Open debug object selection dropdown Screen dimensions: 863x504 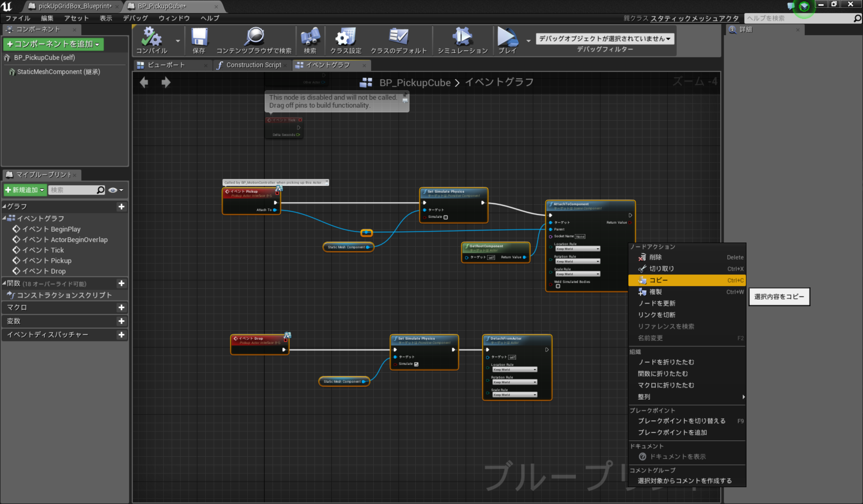click(x=604, y=38)
